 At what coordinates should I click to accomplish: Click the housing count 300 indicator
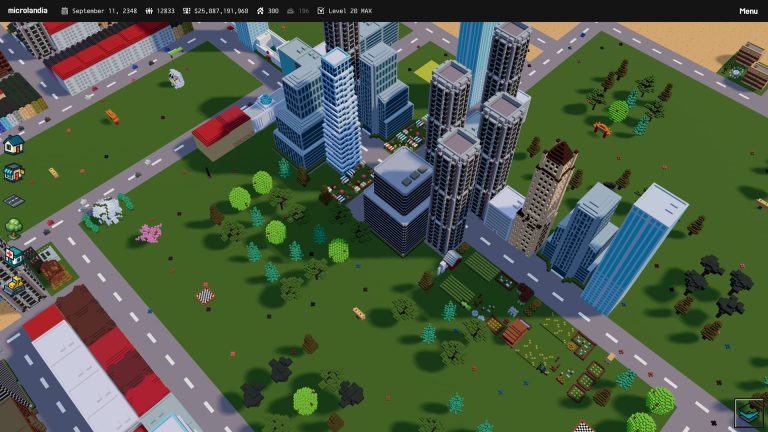pos(266,11)
